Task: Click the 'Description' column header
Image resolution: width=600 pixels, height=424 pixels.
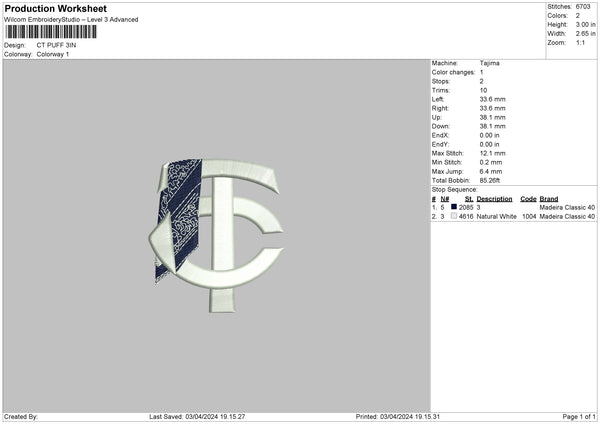Action: 494,199
